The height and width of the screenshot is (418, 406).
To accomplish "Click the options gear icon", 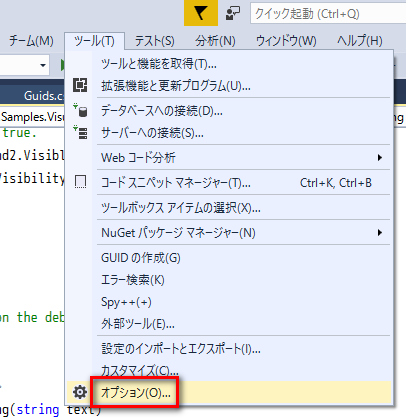I will (x=80, y=392).
